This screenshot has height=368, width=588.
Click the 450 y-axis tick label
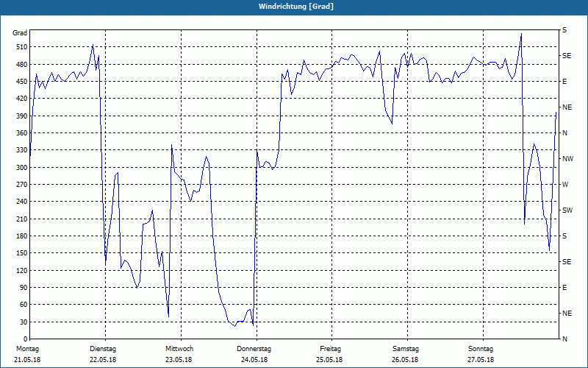[22, 82]
